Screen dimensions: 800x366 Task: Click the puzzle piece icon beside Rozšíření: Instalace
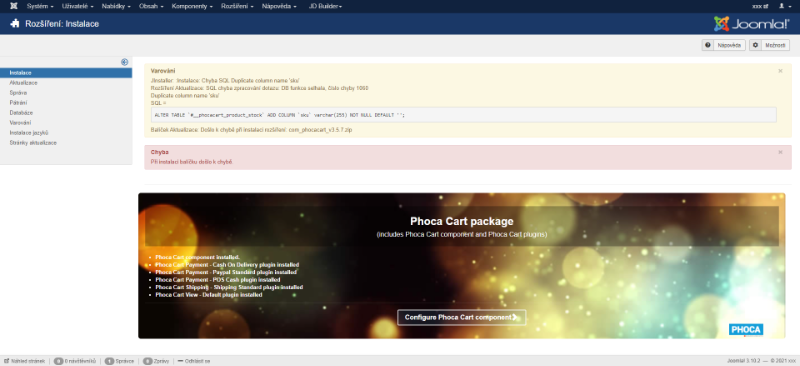tap(15, 23)
